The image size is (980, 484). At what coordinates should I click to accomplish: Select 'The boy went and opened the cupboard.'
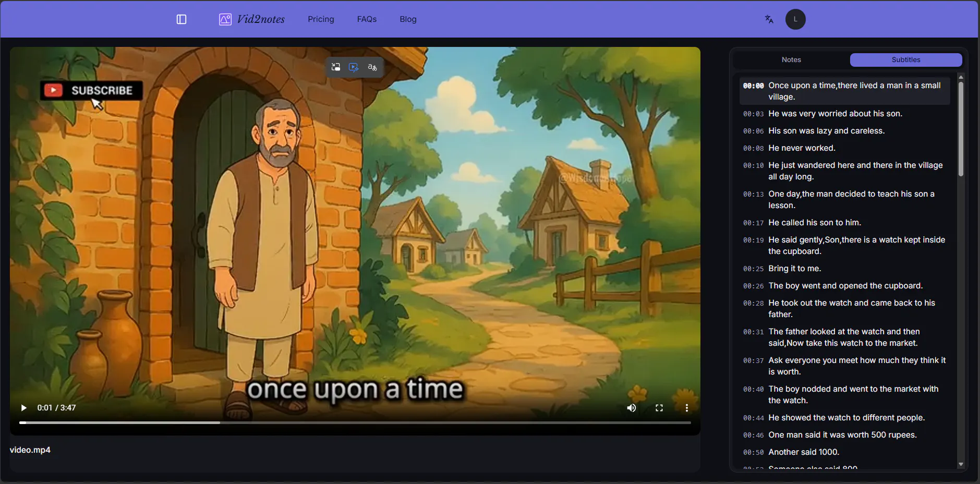(845, 286)
